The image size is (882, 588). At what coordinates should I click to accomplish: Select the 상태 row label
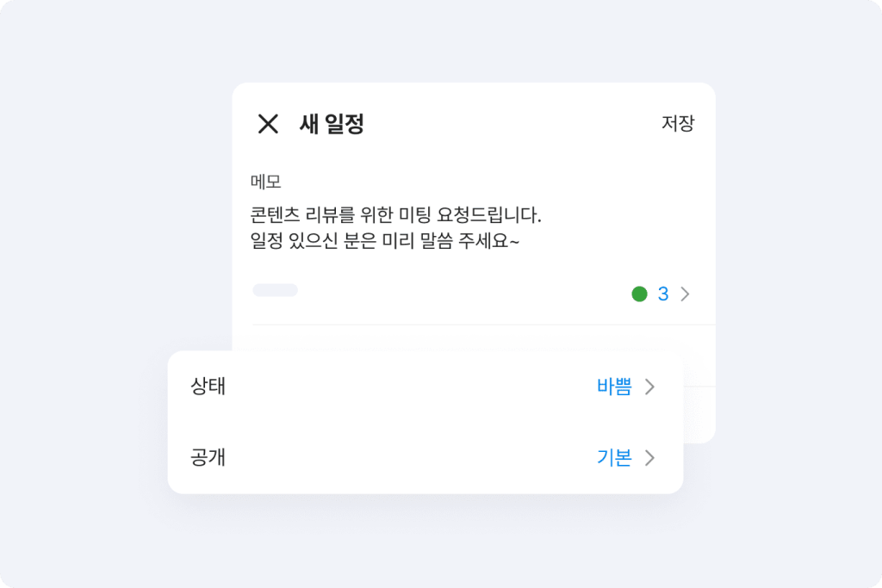point(208,387)
